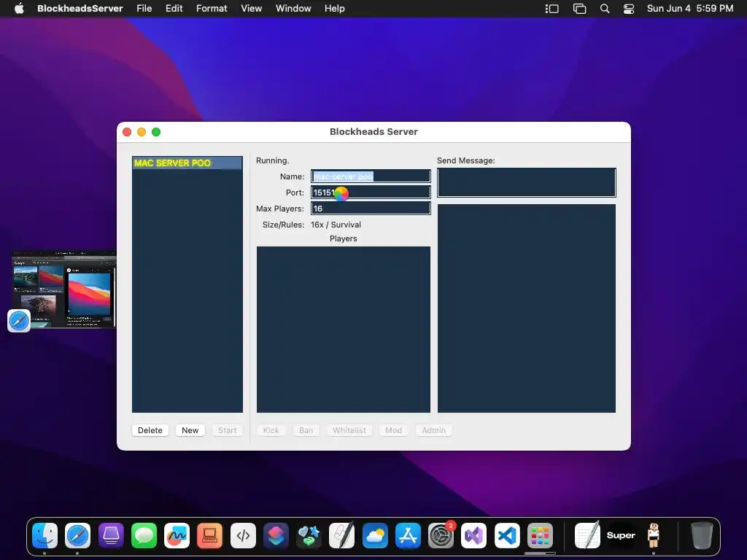747x560 pixels.
Task: Click the date and time in menu bar
Action: [690, 8]
